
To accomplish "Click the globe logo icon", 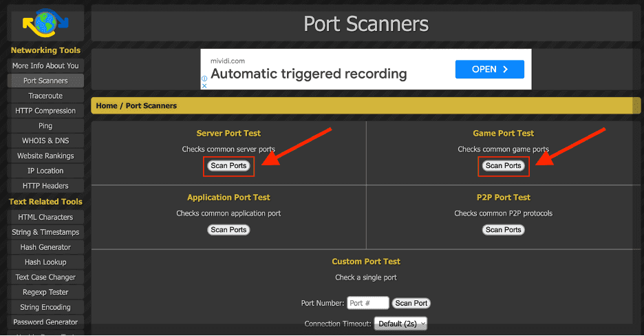I will 45,23.
